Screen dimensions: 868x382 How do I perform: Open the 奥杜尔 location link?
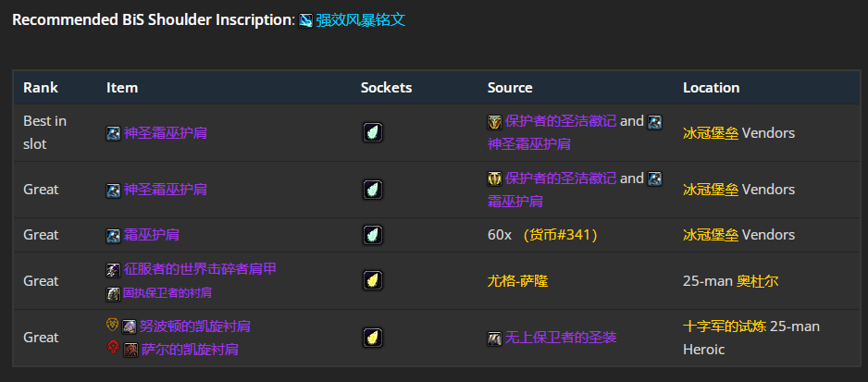tap(756, 280)
